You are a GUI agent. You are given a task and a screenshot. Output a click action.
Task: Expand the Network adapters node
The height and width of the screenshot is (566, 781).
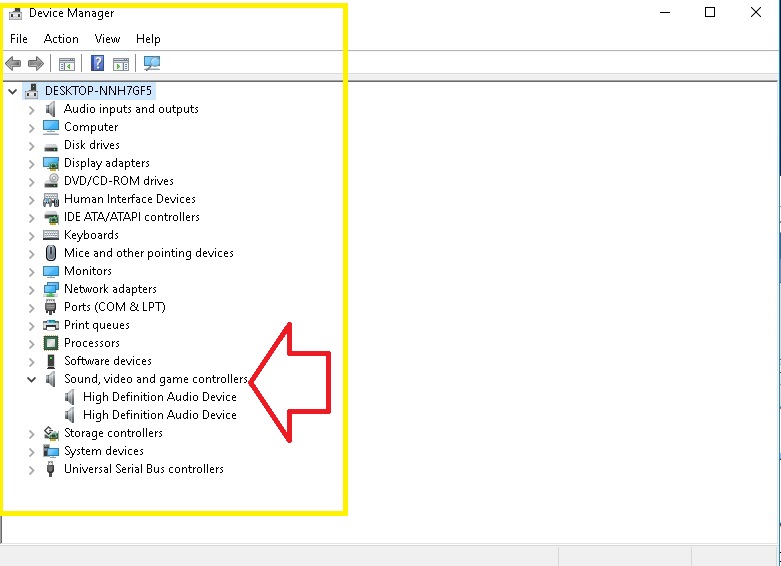tap(31, 289)
